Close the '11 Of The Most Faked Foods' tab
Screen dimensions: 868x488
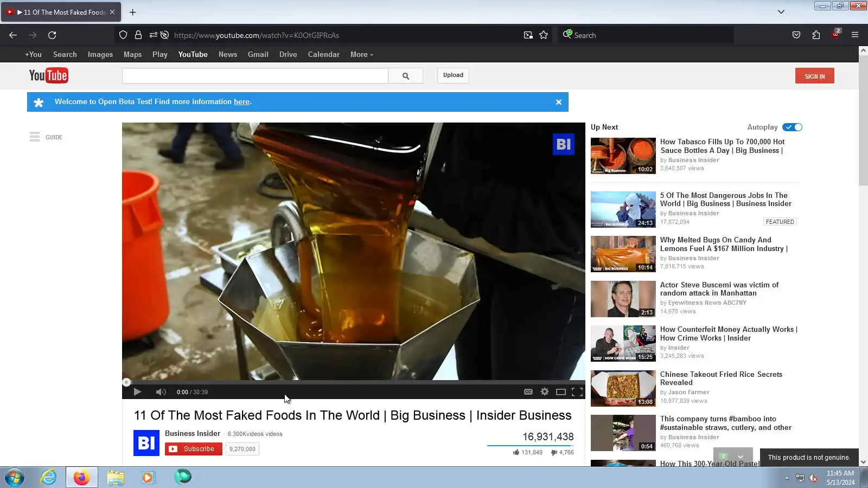[112, 12]
